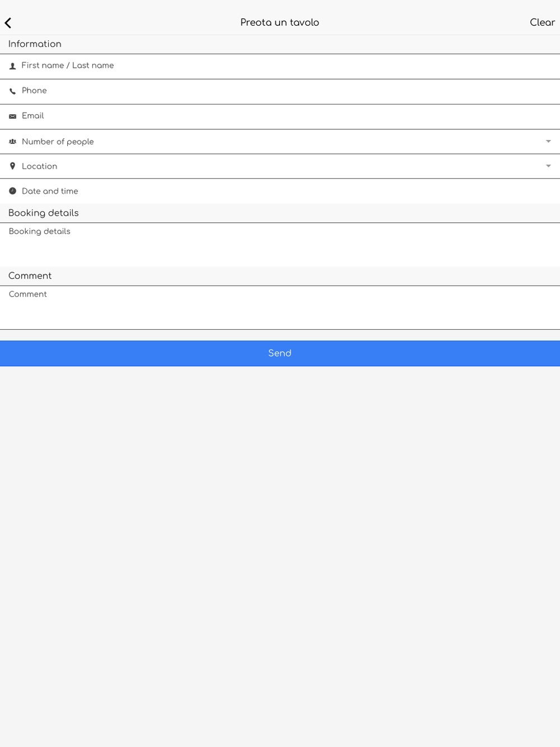Expand the Number of people dropdown arrow
The image size is (560, 747).
[548, 142]
